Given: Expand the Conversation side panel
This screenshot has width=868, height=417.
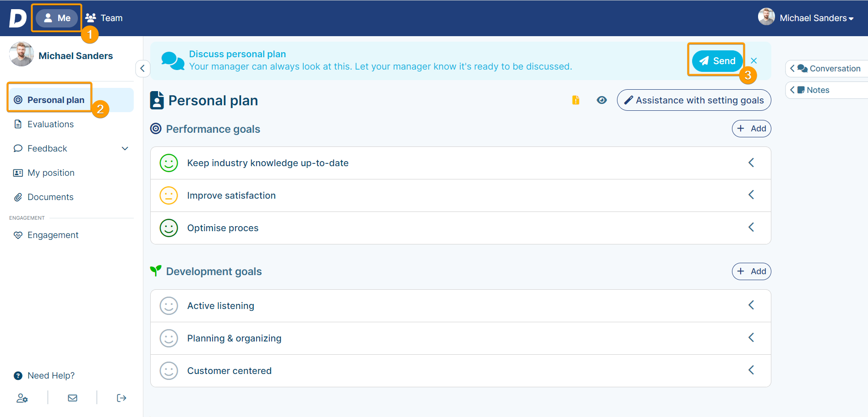Looking at the screenshot, I should [x=826, y=69].
